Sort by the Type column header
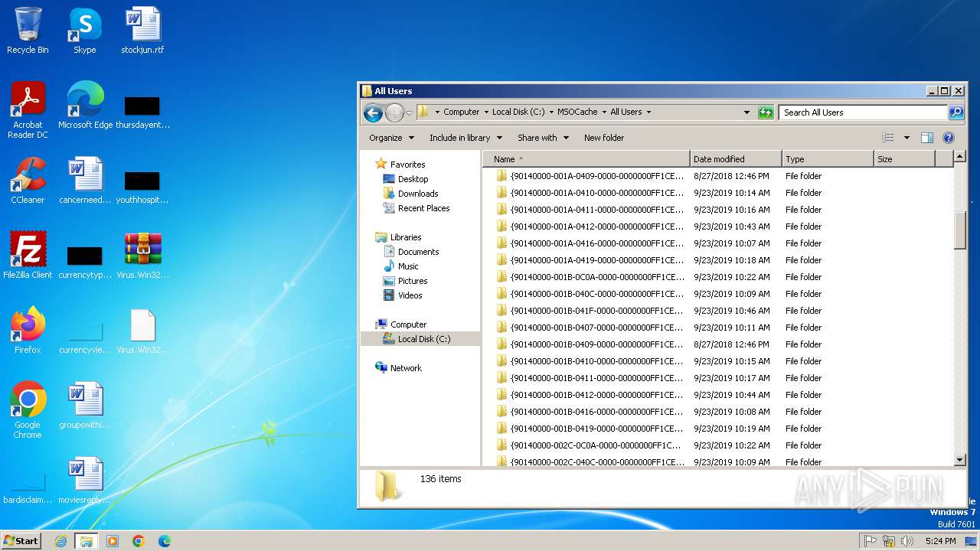 (828, 159)
